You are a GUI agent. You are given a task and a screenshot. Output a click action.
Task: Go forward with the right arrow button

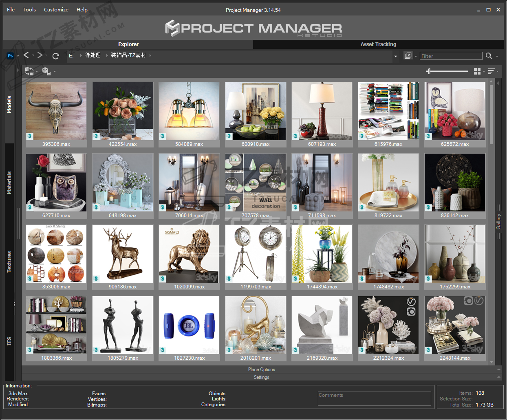tap(40, 55)
